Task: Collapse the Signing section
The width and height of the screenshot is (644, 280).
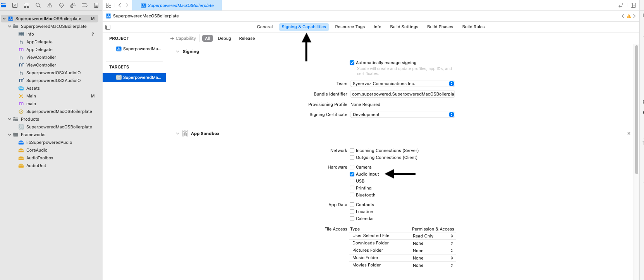Action: pyautogui.click(x=178, y=51)
